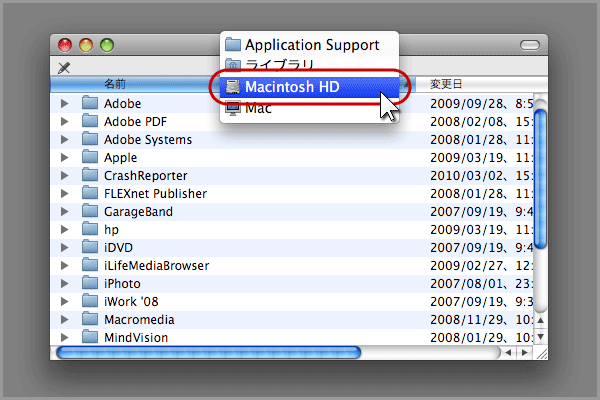
Task: Click the Apple folder icon
Action: 90,157
